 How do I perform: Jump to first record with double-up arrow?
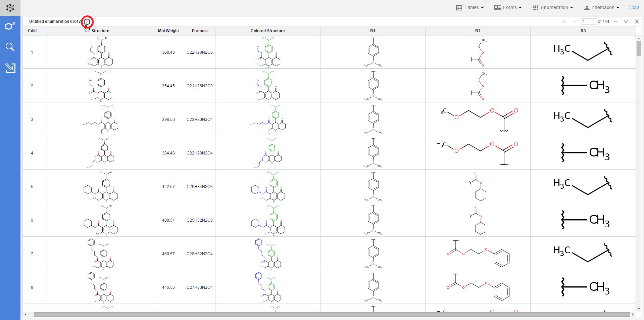click(563, 21)
